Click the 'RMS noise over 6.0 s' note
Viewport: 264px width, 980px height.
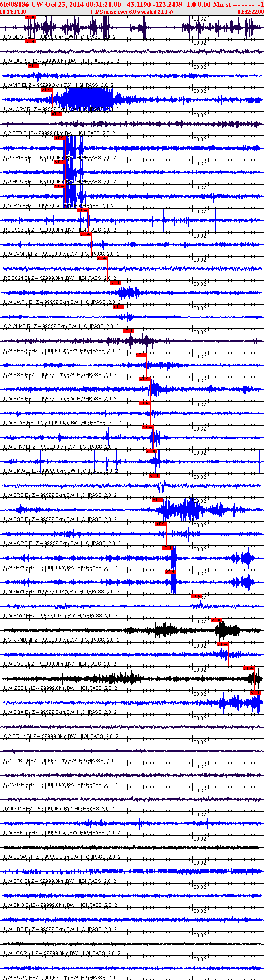coord(132,12)
